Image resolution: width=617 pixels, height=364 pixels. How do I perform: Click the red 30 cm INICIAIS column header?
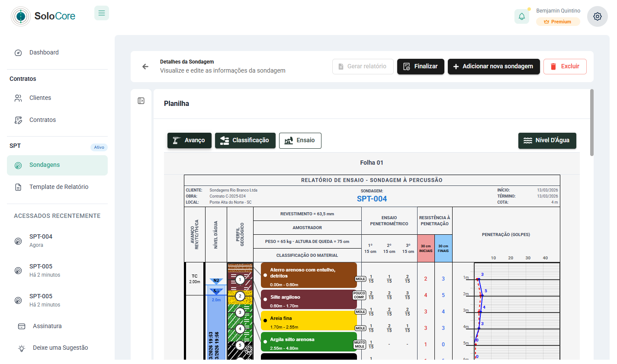coord(426,249)
